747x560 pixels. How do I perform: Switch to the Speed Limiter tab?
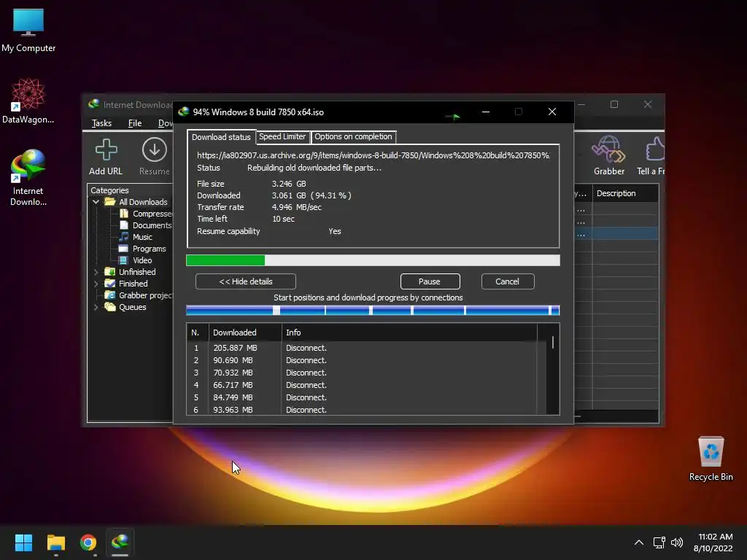pos(282,136)
